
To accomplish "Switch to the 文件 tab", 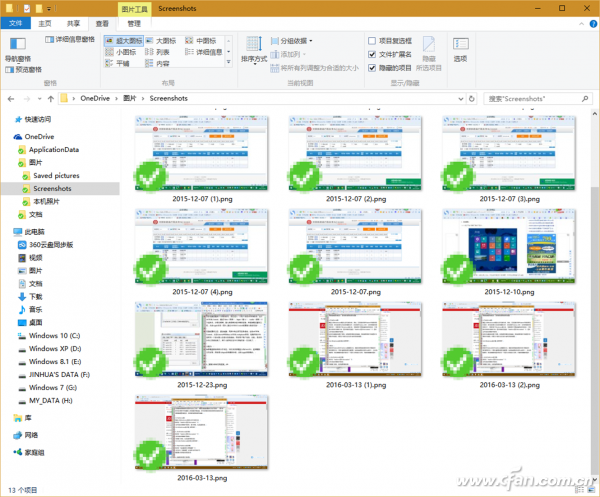I will [15, 23].
